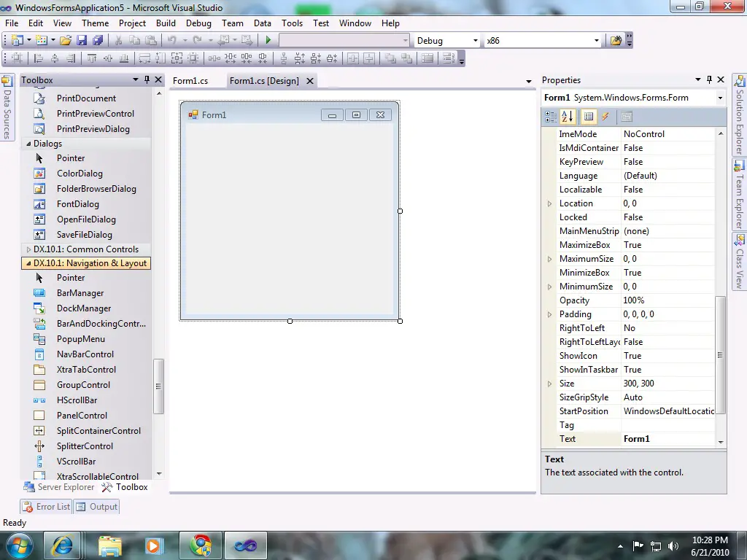Pick the BarManager component in Toolbox
Image resolution: width=747 pixels, height=560 pixels.
[80, 293]
